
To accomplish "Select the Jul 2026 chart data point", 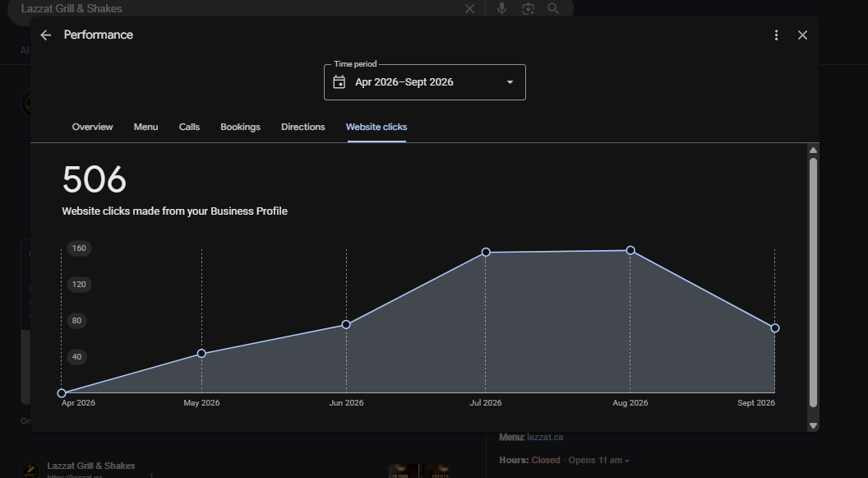I will [x=486, y=252].
